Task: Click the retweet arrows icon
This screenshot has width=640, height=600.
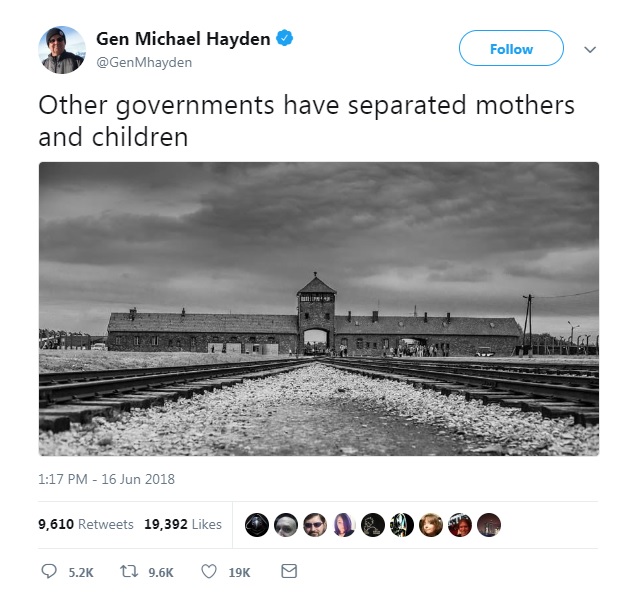Action: 129,571
